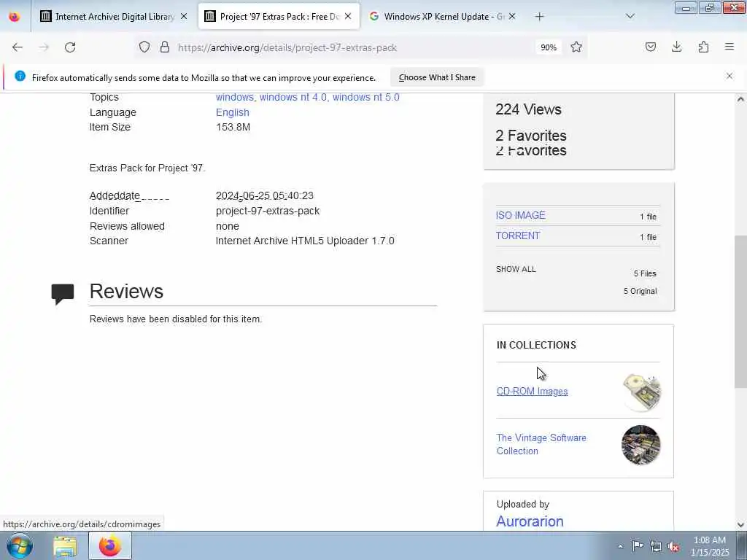Open the Vintage Software Collection thumbnail
This screenshot has height=560, width=747.
point(641,445)
